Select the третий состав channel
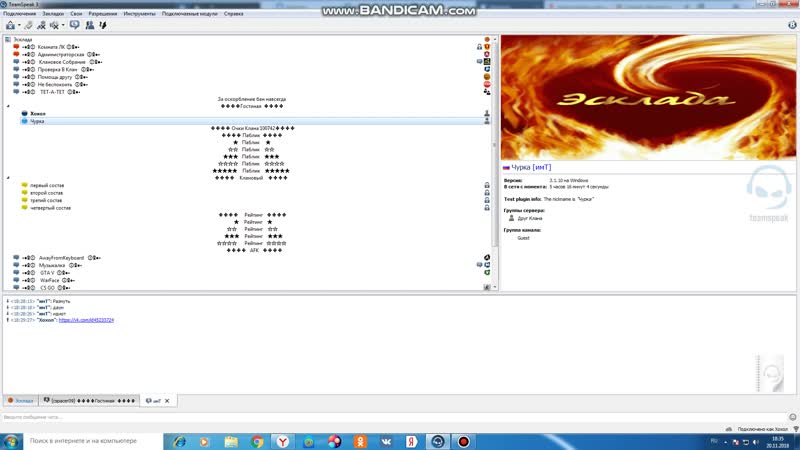Image resolution: width=800 pixels, height=450 pixels. (46, 201)
